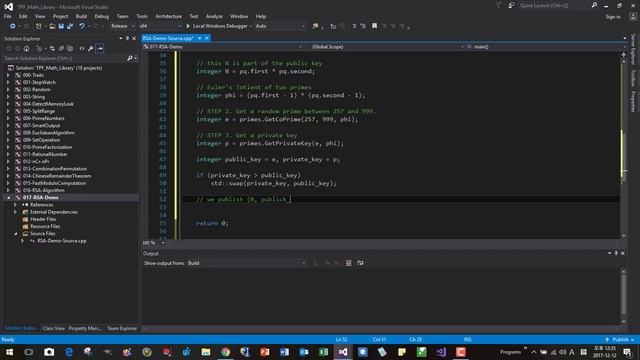Collapse the Source Files folder
The width and height of the screenshot is (640, 360).
pyautogui.click(x=16, y=234)
